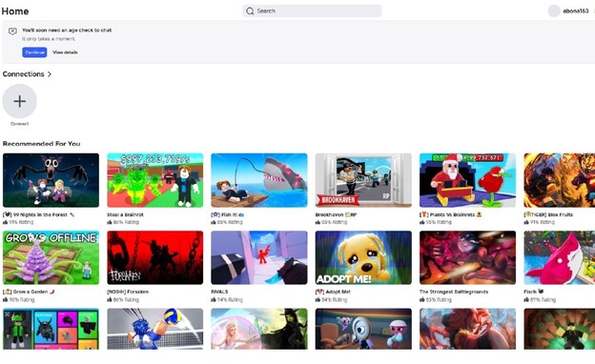Image resolution: width=595 pixels, height=364 pixels.
Task: Open The Strongest Battlegrounds thumbnail
Action: point(467,257)
